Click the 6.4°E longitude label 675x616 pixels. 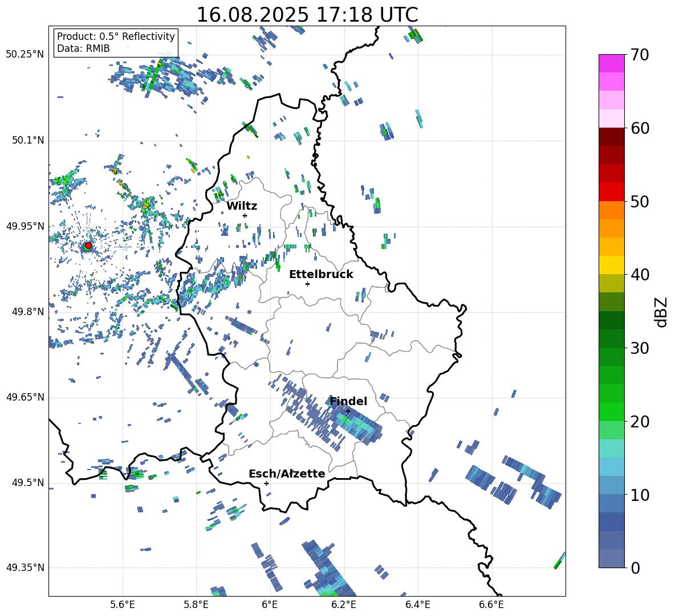pos(417,605)
